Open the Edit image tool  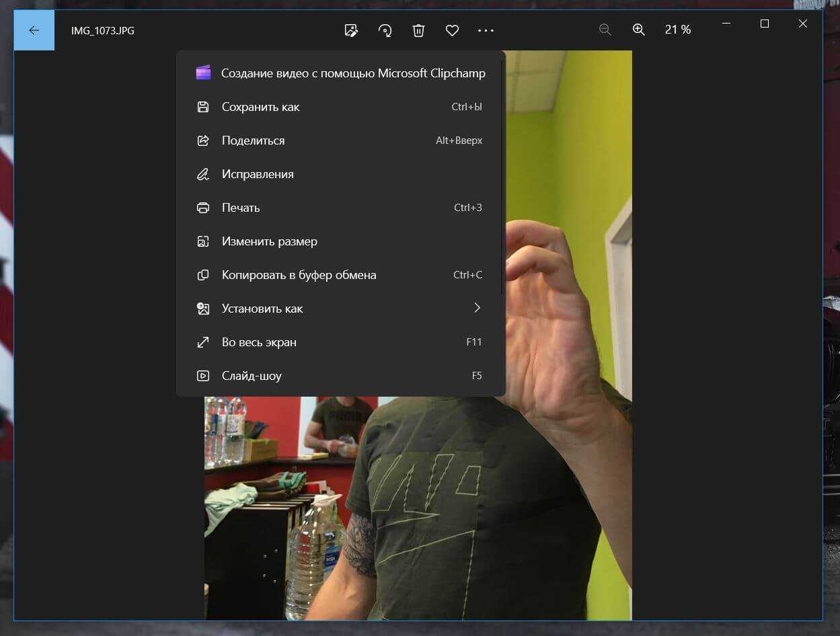350,30
